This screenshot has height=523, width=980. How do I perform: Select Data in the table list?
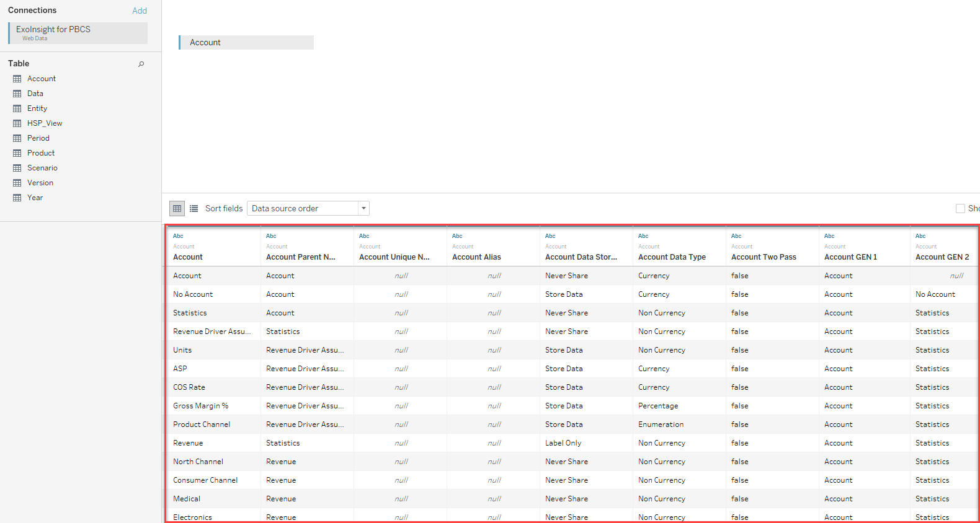click(35, 94)
